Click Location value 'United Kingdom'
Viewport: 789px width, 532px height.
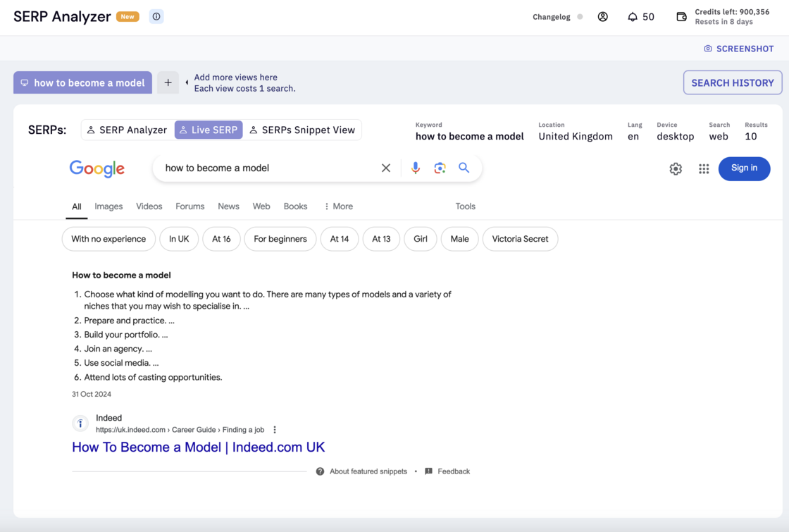pos(576,137)
